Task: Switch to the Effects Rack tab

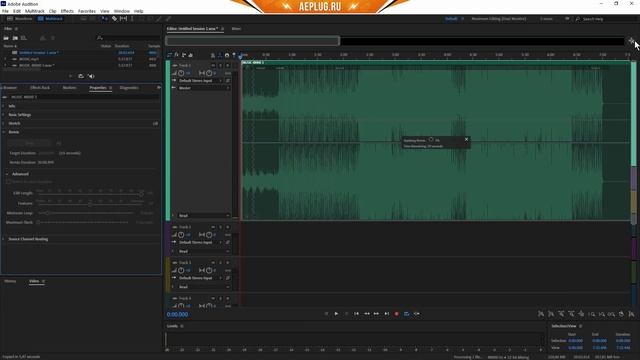Action: click(40, 88)
